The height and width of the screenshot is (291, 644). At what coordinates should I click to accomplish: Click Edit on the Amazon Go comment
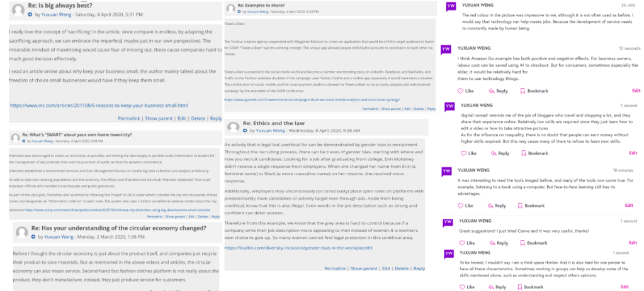coord(636,91)
